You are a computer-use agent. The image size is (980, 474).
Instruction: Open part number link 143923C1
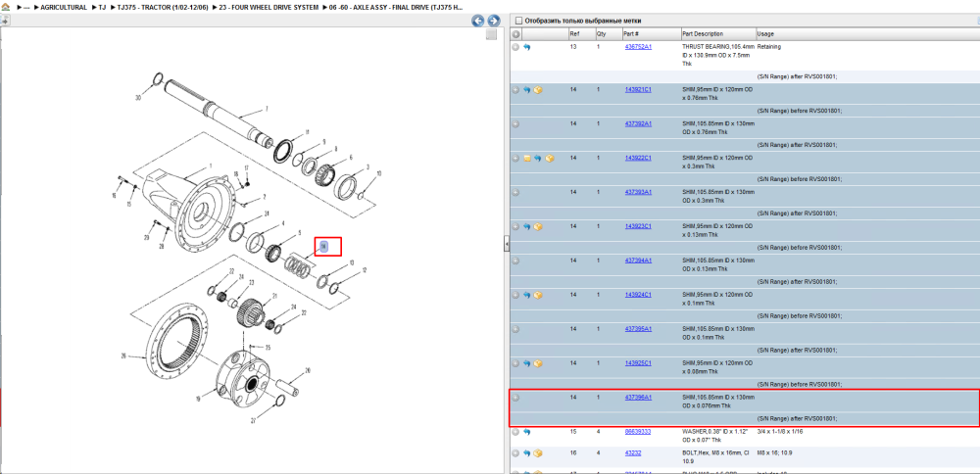click(x=638, y=226)
